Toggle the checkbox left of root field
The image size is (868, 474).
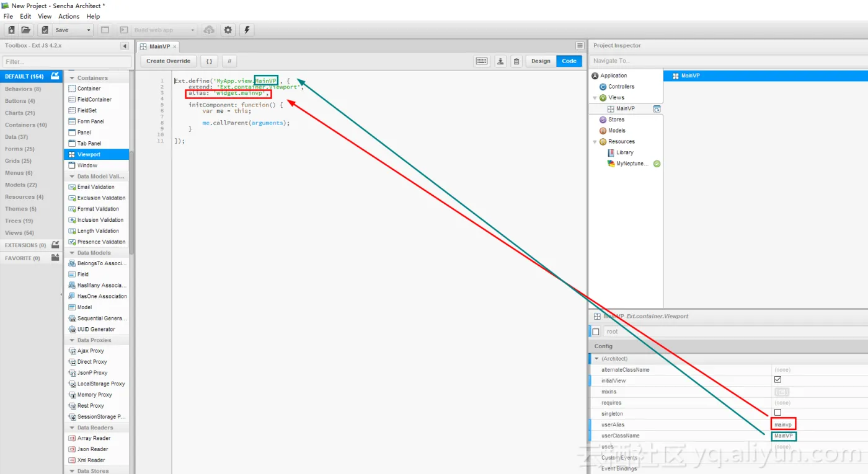[x=596, y=331]
